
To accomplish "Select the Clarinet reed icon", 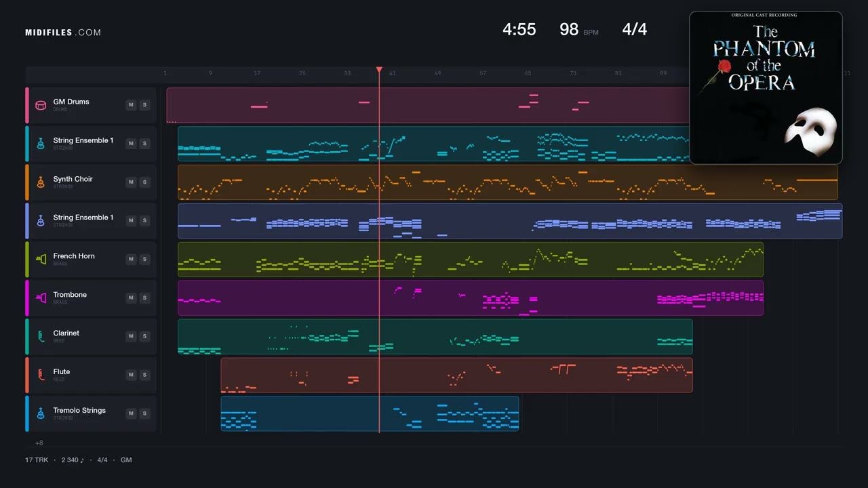I will tap(41, 336).
